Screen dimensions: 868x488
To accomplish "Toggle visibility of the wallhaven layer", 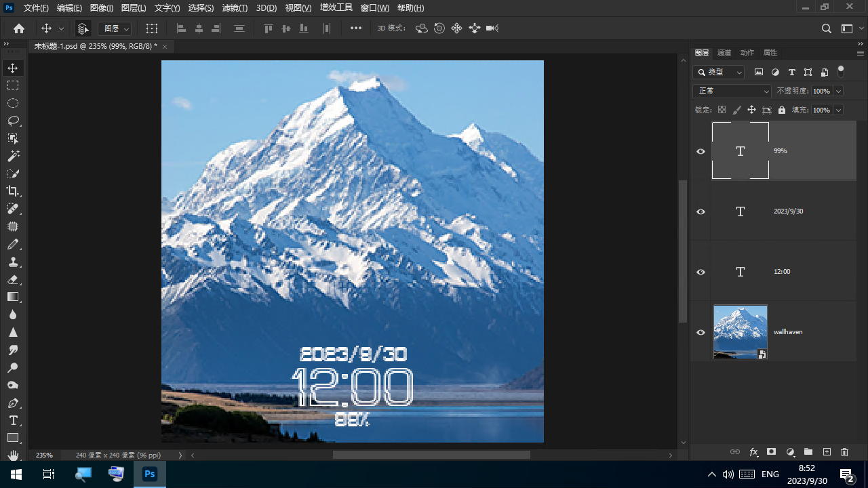I will [x=701, y=332].
